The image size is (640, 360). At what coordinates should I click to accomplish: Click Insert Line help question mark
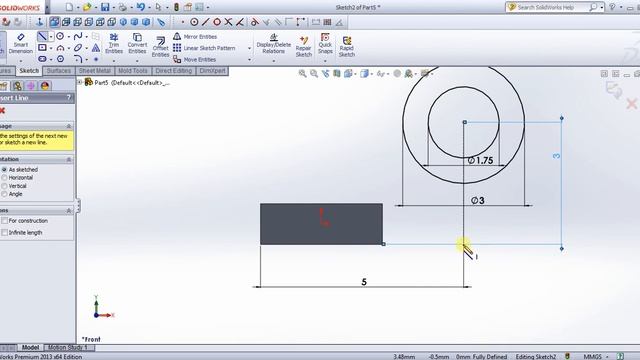point(69,98)
